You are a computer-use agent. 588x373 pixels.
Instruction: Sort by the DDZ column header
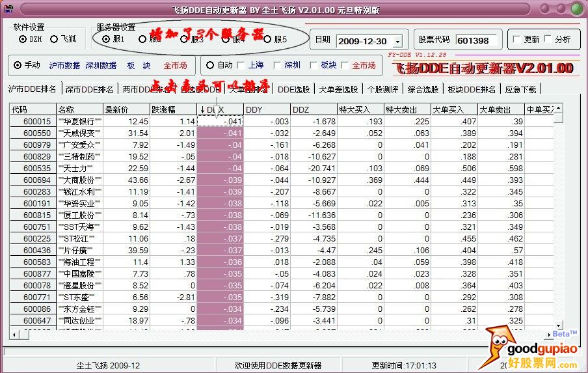[314, 109]
